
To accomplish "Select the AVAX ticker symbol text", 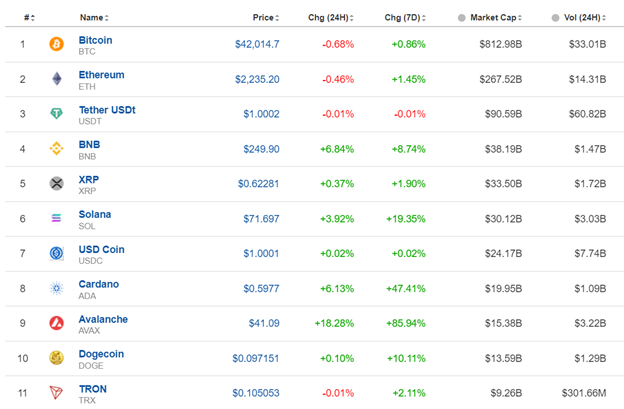I will click(89, 331).
